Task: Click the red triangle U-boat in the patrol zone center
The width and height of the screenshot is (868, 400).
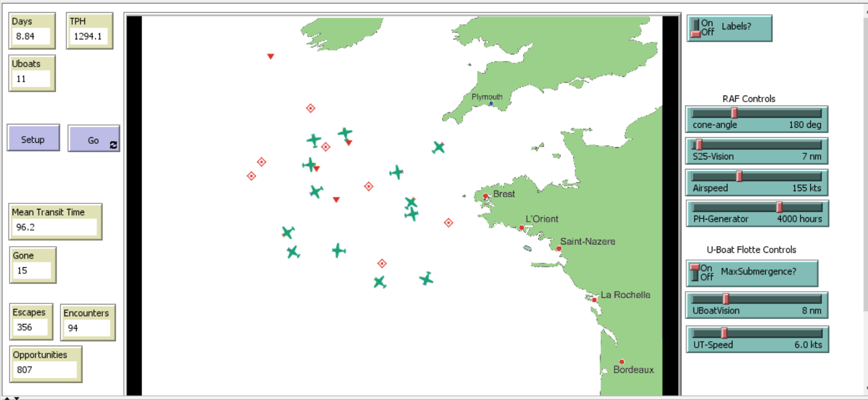Action: (x=336, y=199)
